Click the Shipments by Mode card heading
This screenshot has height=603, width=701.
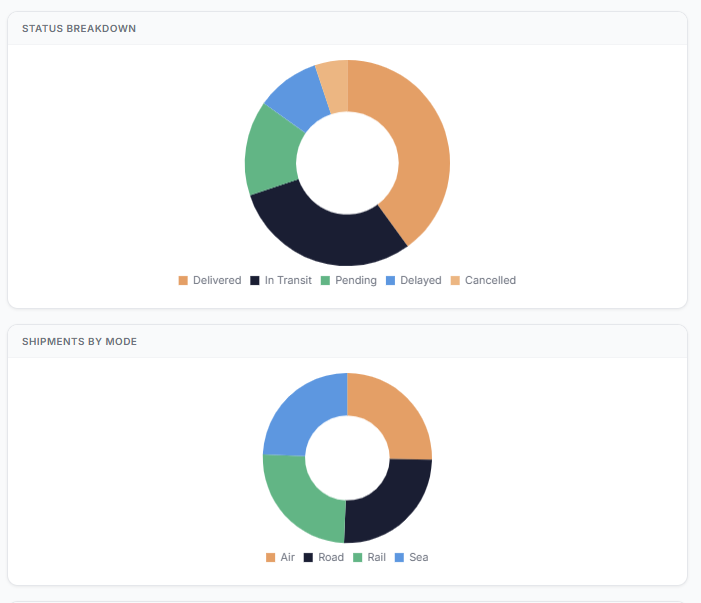point(80,342)
